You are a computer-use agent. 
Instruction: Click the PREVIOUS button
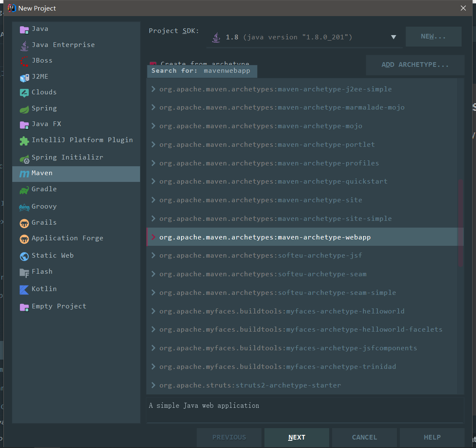pyautogui.click(x=229, y=437)
